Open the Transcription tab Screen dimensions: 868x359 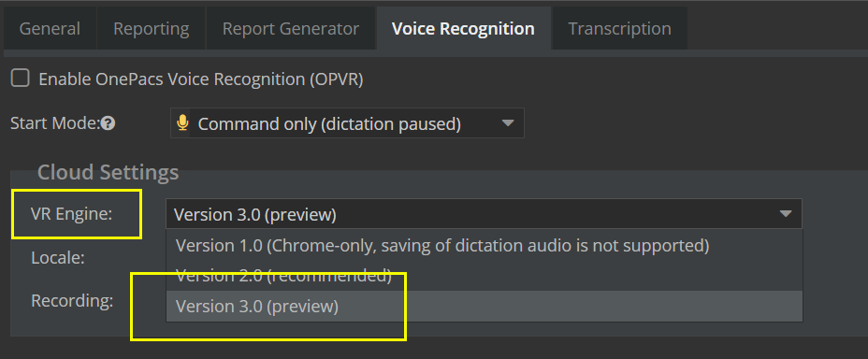pos(619,29)
